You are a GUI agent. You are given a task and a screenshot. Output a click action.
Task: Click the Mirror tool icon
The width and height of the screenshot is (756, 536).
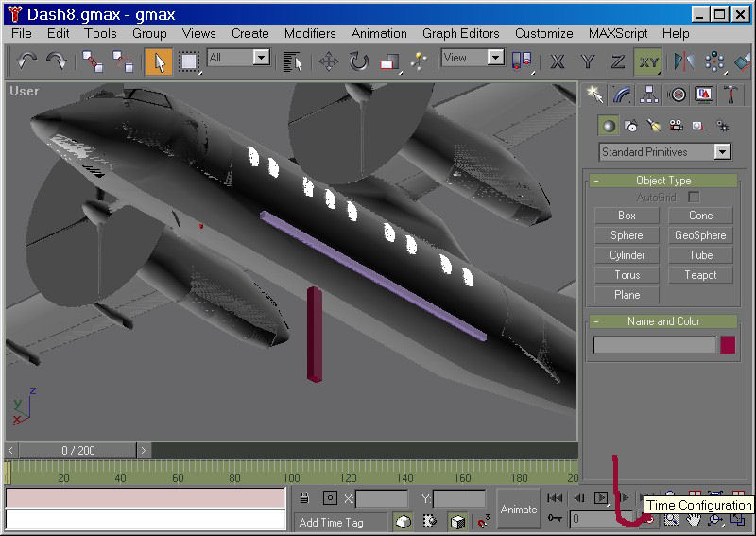[682, 61]
